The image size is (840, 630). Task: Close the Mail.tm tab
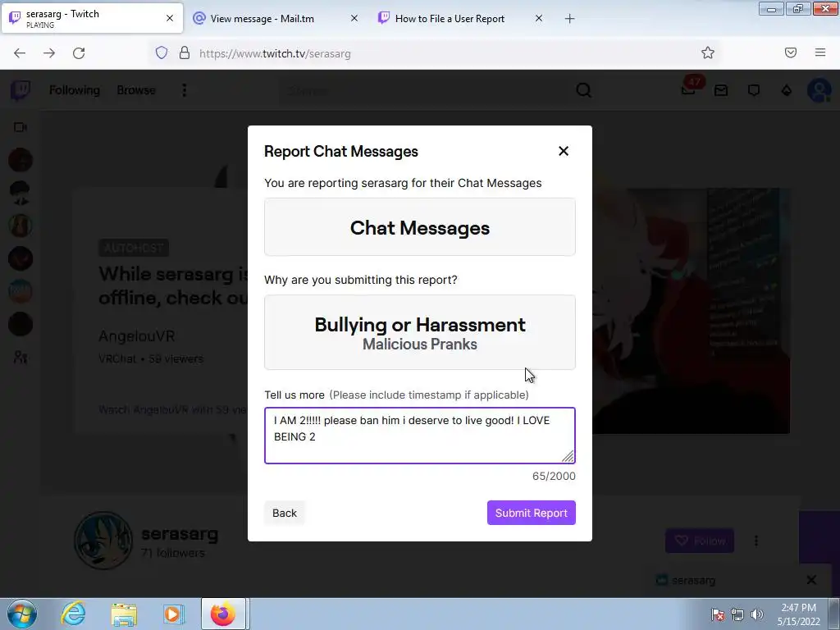pyautogui.click(x=354, y=18)
